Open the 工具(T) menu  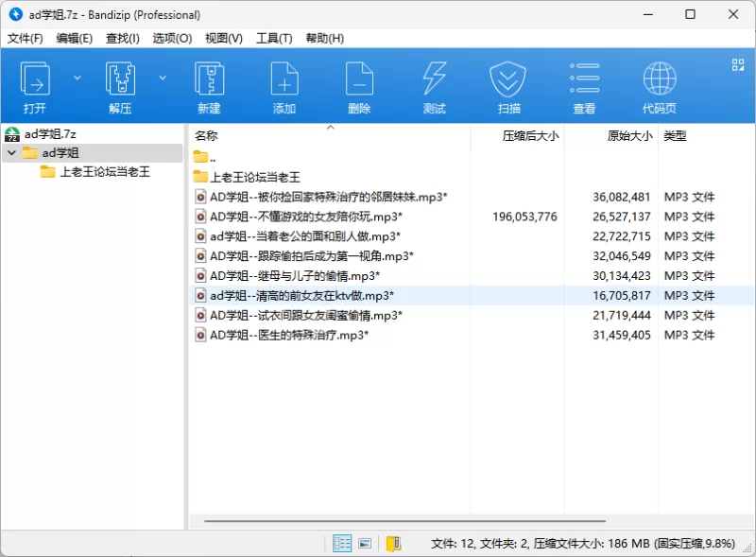pos(274,38)
